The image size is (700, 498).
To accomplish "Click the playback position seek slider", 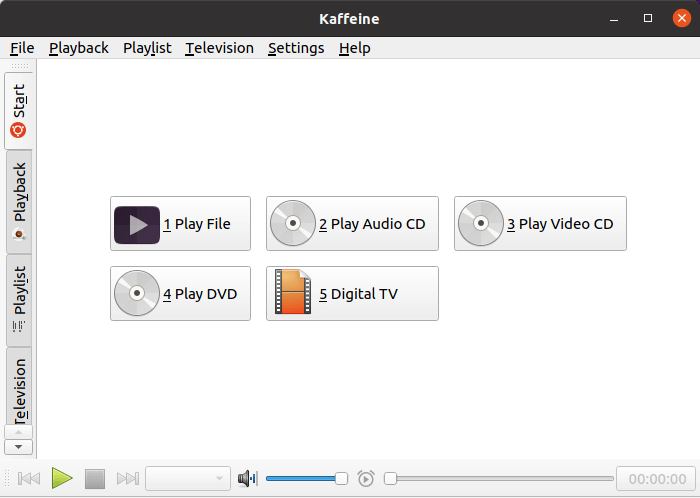I will click(x=499, y=478).
